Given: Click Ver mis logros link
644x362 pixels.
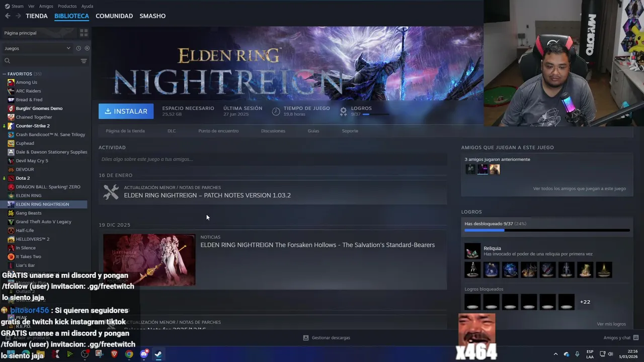Looking at the screenshot, I should click(x=611, y=324).
